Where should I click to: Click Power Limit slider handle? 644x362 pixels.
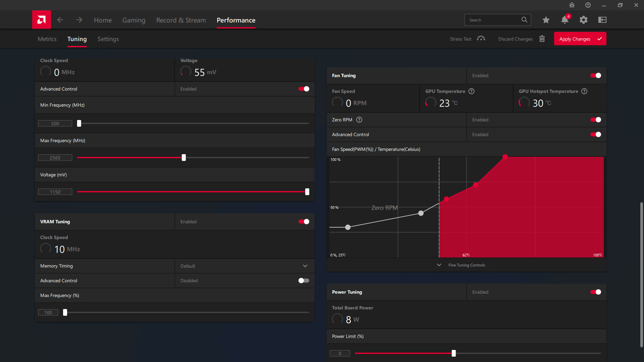coord(454,353)
